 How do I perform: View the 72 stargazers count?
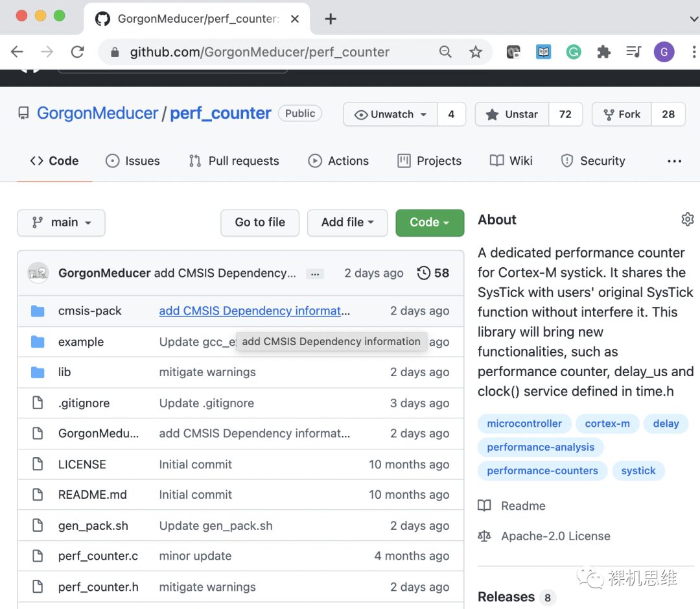pyautogui.click(x=565, y=114)
